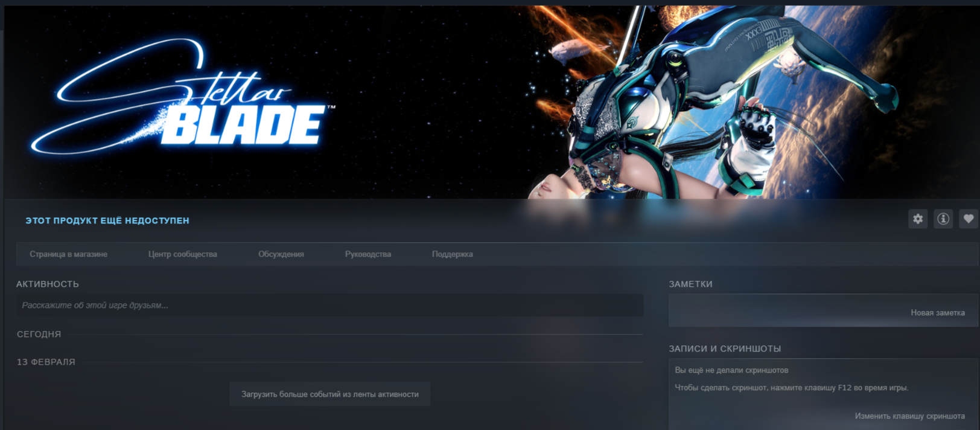
Task: Open the Поддержка tab
Action: click(453, 254)
